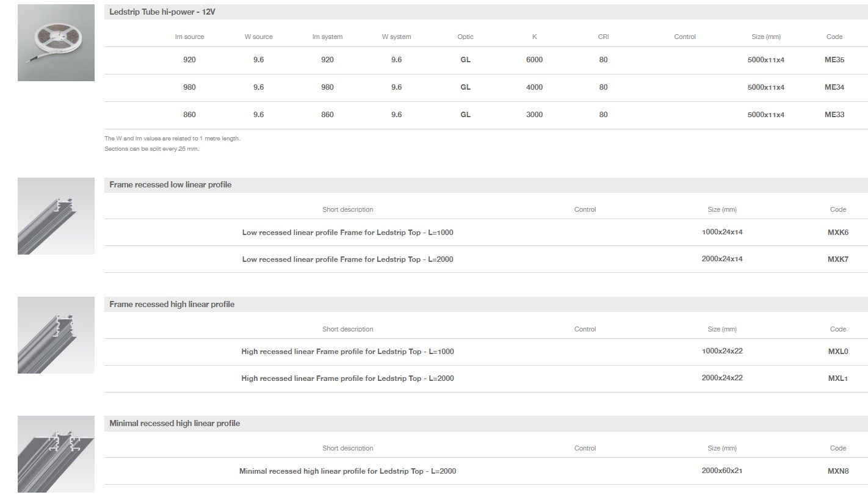
Task: Click the 'Frame recessed low linear profile' heading
Action: click(x=170, y=185)
